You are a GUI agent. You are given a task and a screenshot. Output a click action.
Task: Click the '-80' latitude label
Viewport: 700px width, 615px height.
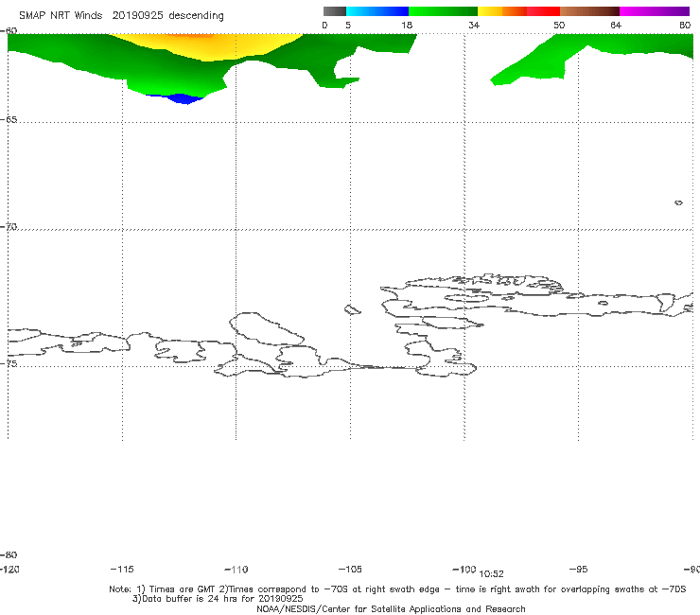tap(9, 554)
